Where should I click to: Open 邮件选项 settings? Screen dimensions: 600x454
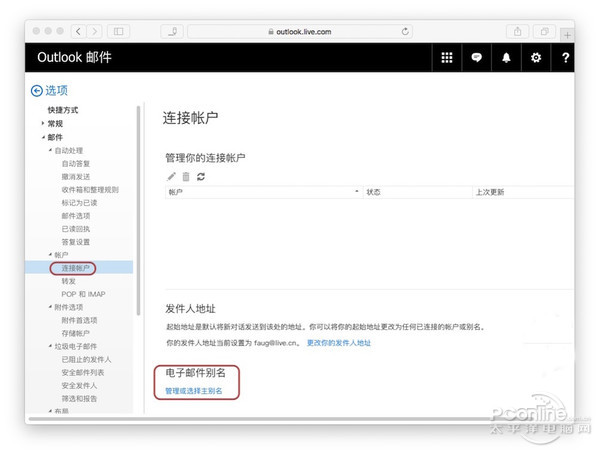(x=76, y=216)
